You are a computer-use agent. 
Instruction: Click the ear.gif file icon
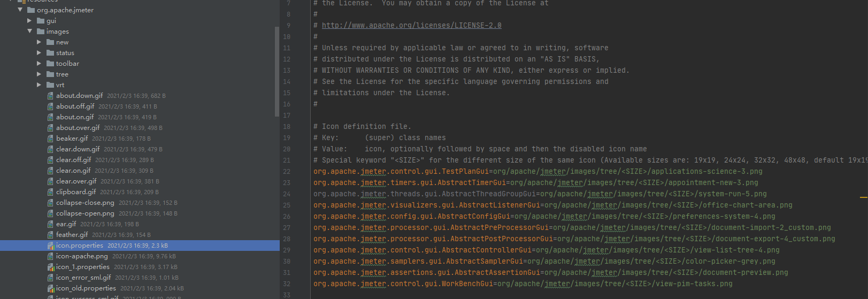click(50, 224)
